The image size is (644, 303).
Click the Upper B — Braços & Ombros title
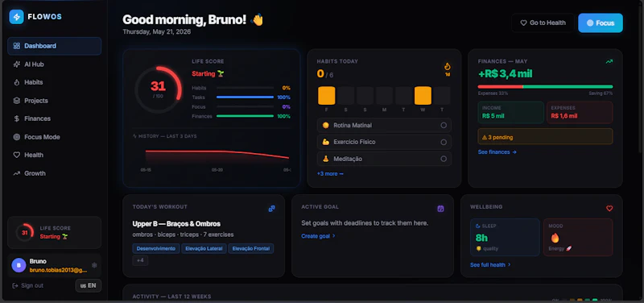[x=176, y=224]
